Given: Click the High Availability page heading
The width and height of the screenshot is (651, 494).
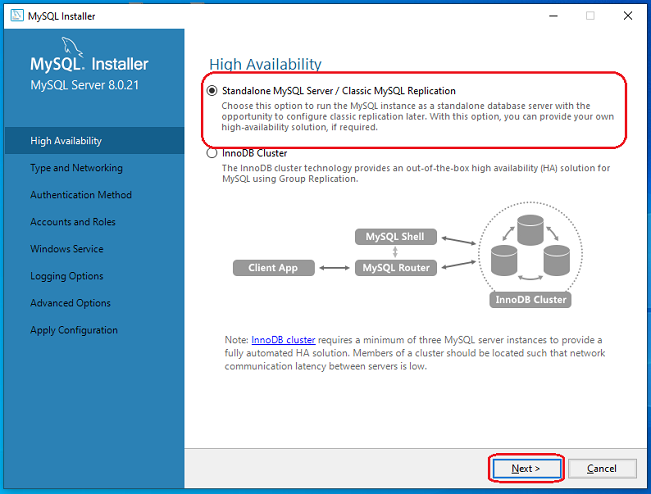Looking at the screenshot, I should tap(265, 64).
